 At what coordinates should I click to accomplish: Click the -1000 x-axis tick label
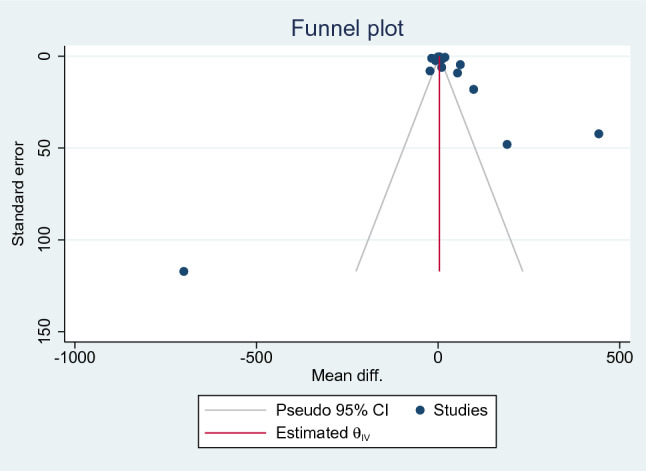(x=73, y=357)
